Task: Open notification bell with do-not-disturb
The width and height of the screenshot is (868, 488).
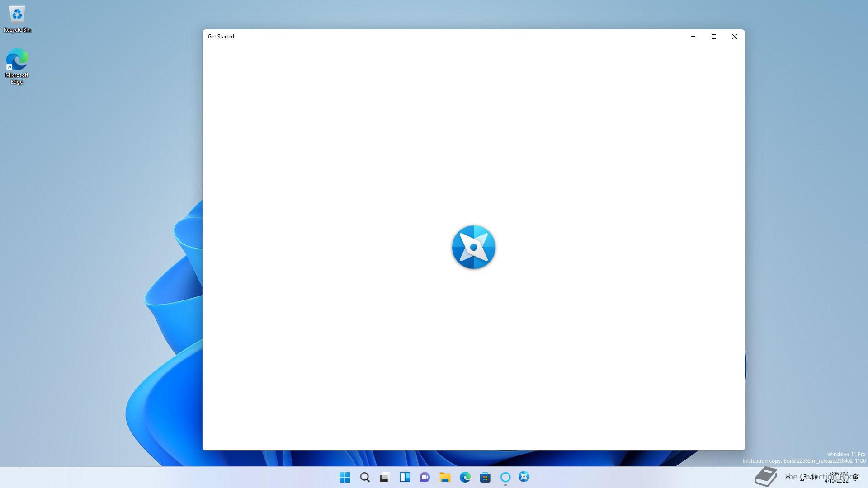Action: click(x=855, y=477)
